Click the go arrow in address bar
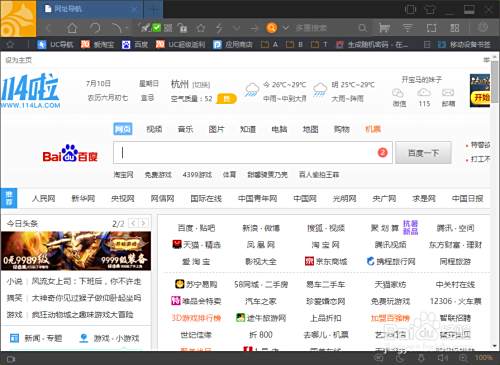 (253, 28)
